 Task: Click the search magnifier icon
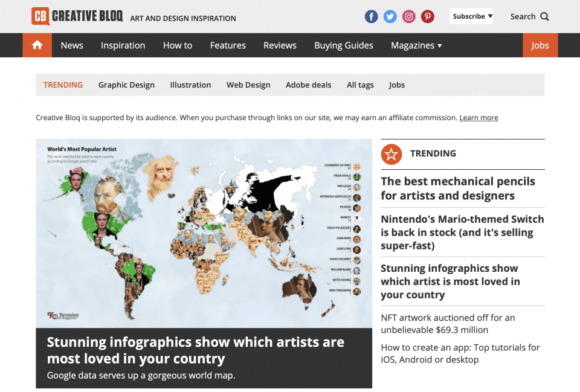(546, 16)
